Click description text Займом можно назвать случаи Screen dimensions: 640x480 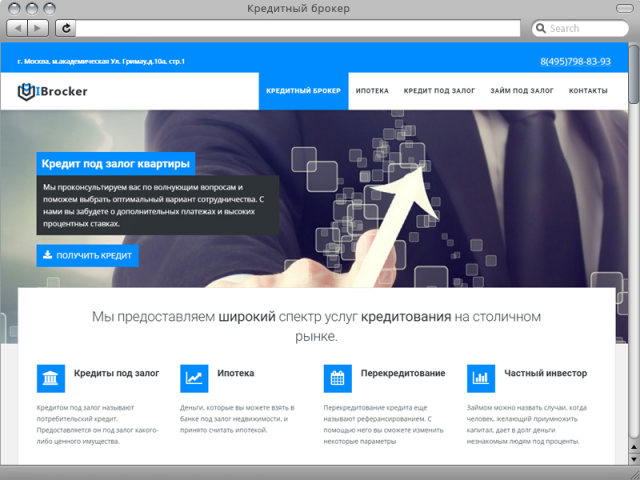527,424
